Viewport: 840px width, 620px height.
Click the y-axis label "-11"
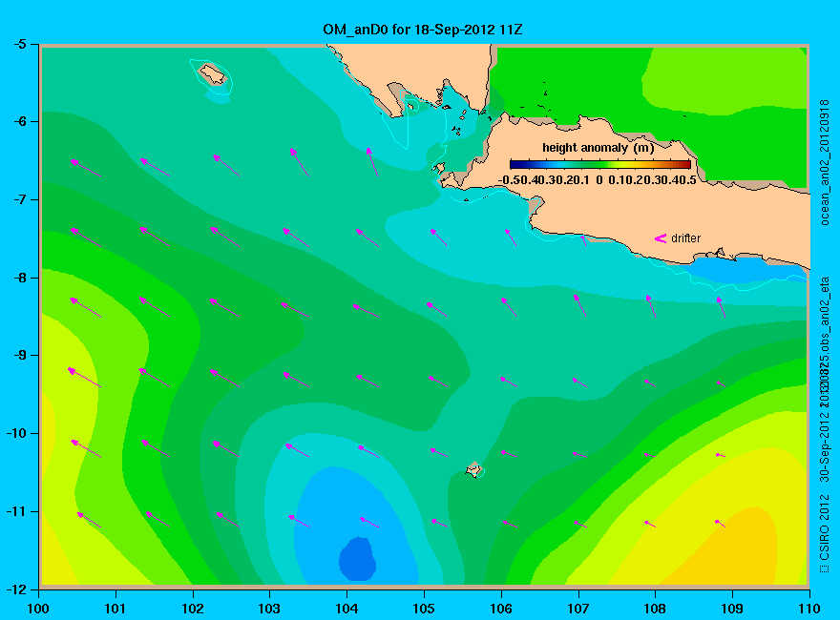(x=16, y=511)
